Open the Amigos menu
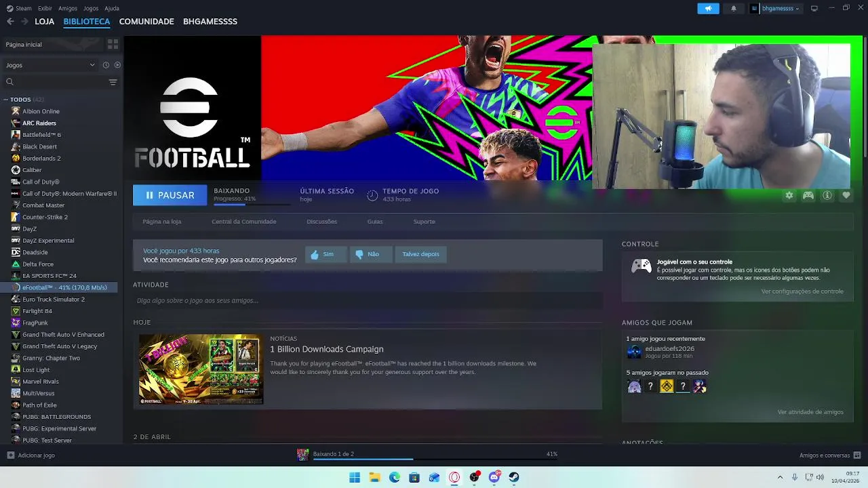The height and width of the screenshot is (488, 868). click(68, 8)
